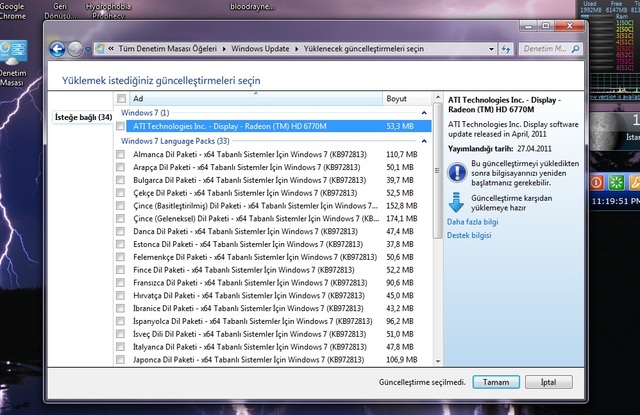The image size is (640, 415).
Task: Check the Fransızca Dil Paketi checkbox
Action: tap(120, 282)
